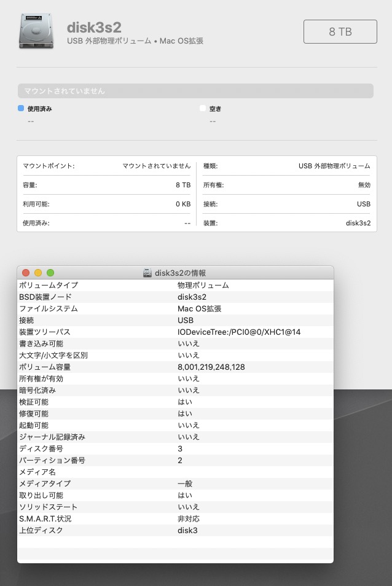Select the 暗号化済み row
The width and height of the screenshot is (392, 586).
pos(175,390)
